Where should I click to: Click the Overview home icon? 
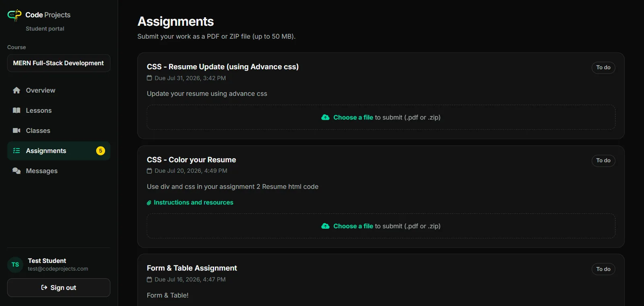[17, 90]
